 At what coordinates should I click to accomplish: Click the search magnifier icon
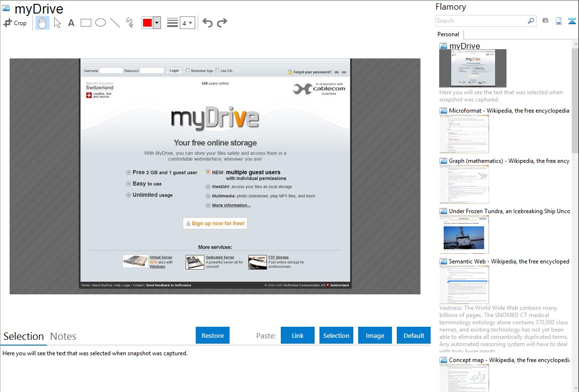coord(531,21)
